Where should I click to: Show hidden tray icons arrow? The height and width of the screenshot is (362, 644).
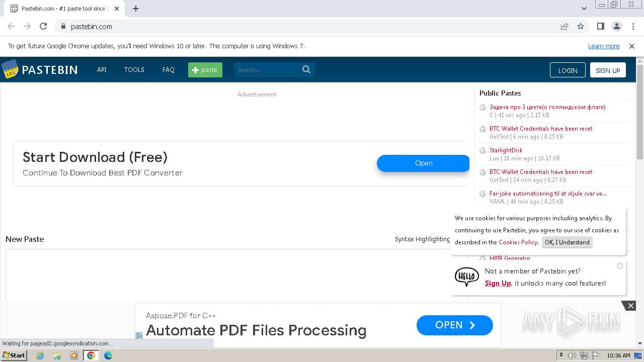(x=561, y=355)
